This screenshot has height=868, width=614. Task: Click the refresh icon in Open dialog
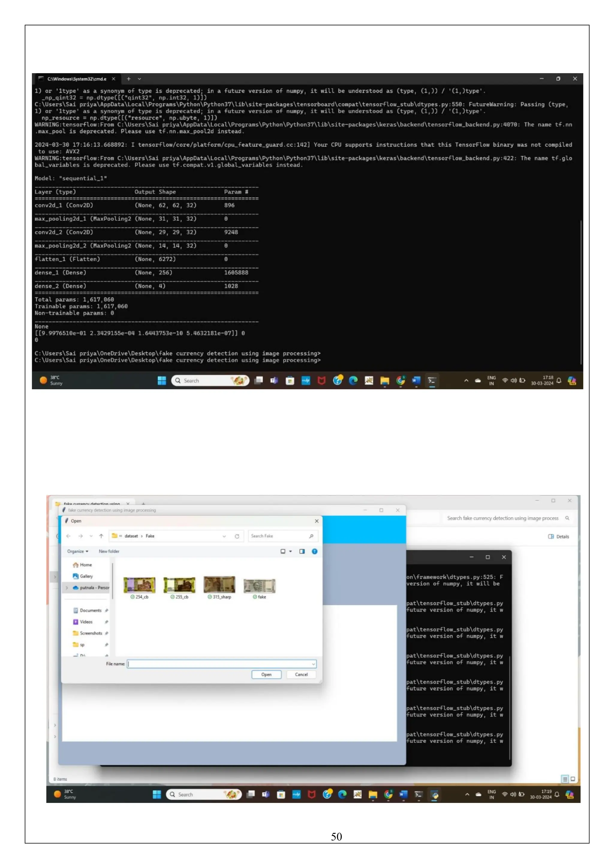(237, 536)
